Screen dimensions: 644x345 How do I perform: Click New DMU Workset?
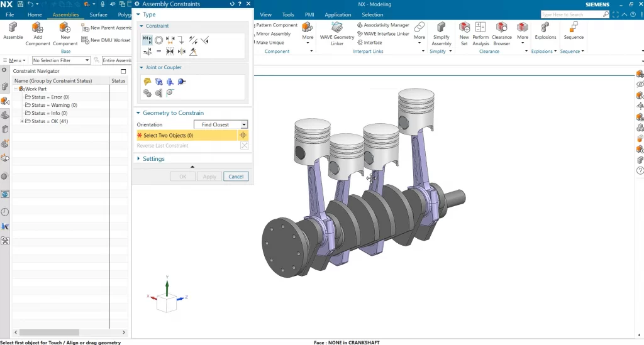[106, 40]
